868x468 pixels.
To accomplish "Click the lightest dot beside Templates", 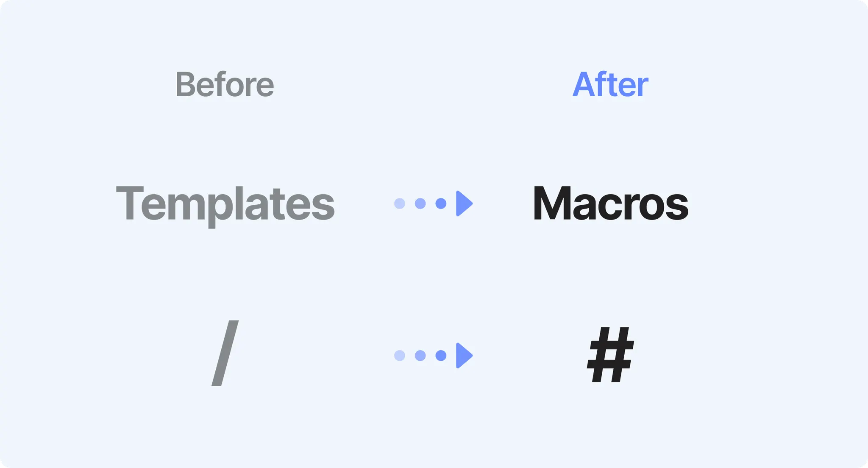I will [400, 203].
